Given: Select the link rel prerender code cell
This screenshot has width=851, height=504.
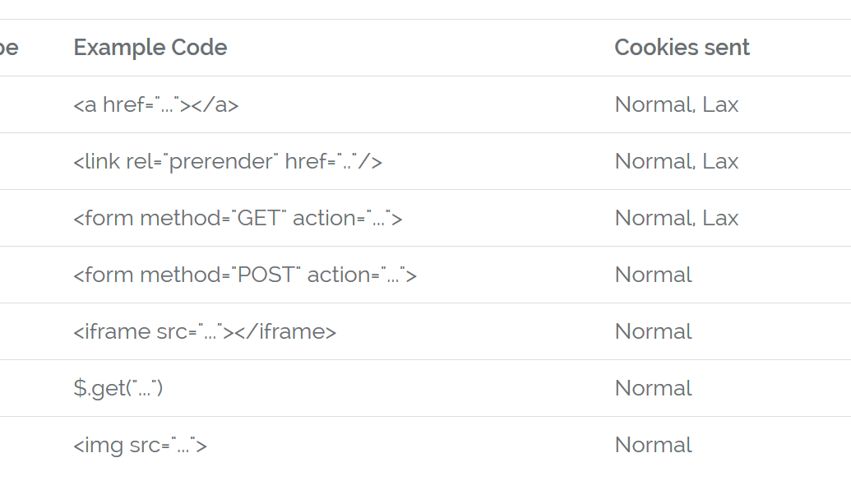Looking at the screenshot, I should pos(228,162).
